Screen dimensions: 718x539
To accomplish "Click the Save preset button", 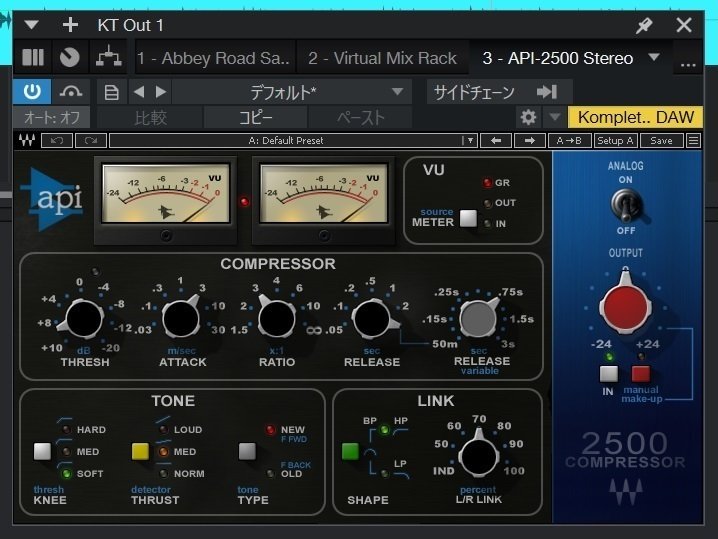I will pyautogui.click(x=661, y=141).
